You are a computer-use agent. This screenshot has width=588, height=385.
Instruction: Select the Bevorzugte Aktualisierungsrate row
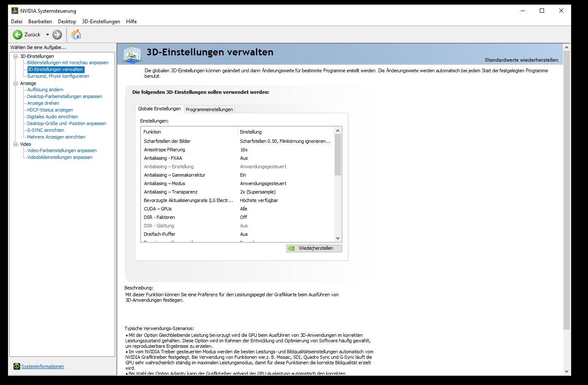click(x=237, y=200)
